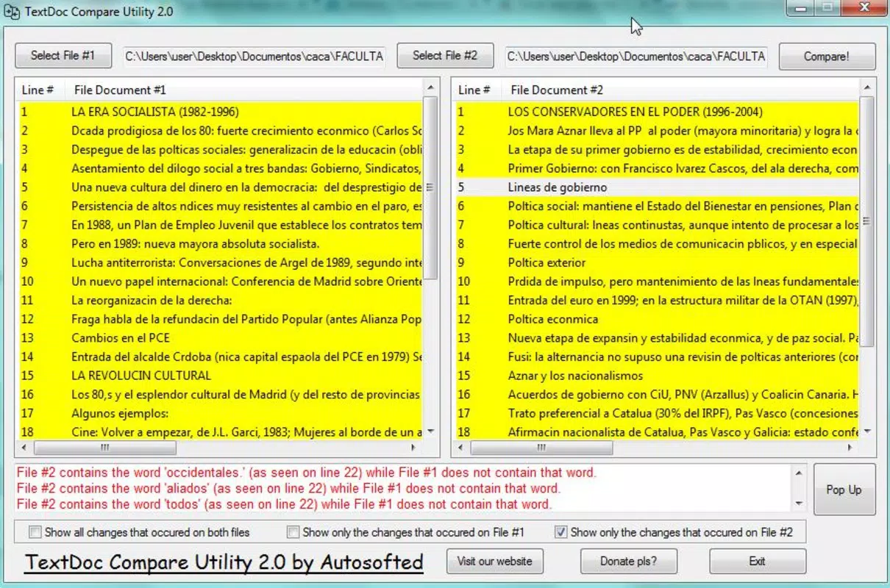Image resolution: width=890 pixels, height=588 pixels.
Task: Select row 'LOS CONSERVADORES EN EL PODER (1996-2004)'
Action: 656,112
